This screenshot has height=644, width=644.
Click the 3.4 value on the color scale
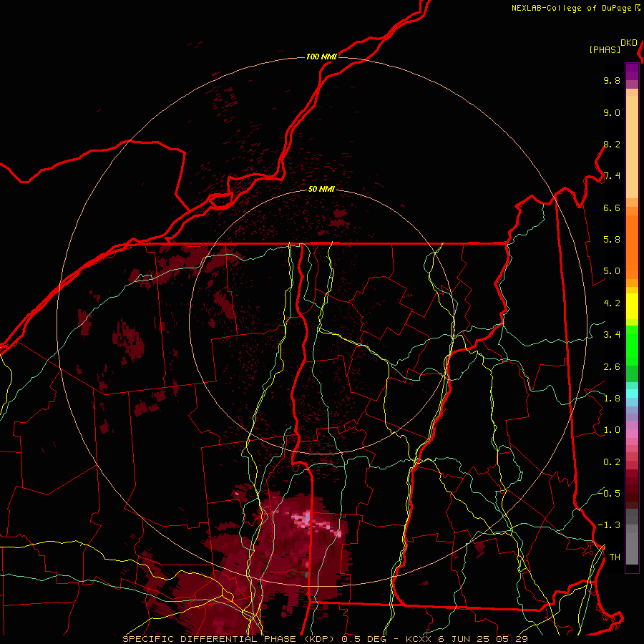coord(612,335)
